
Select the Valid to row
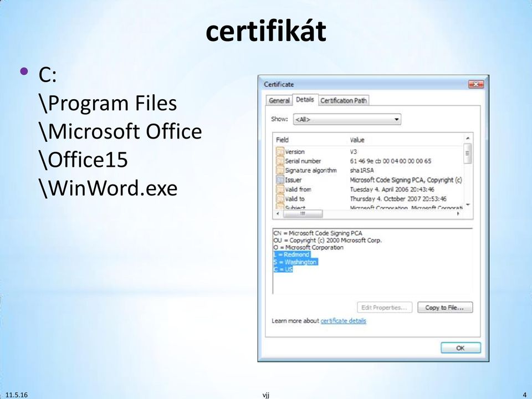(x=369, y=199)
